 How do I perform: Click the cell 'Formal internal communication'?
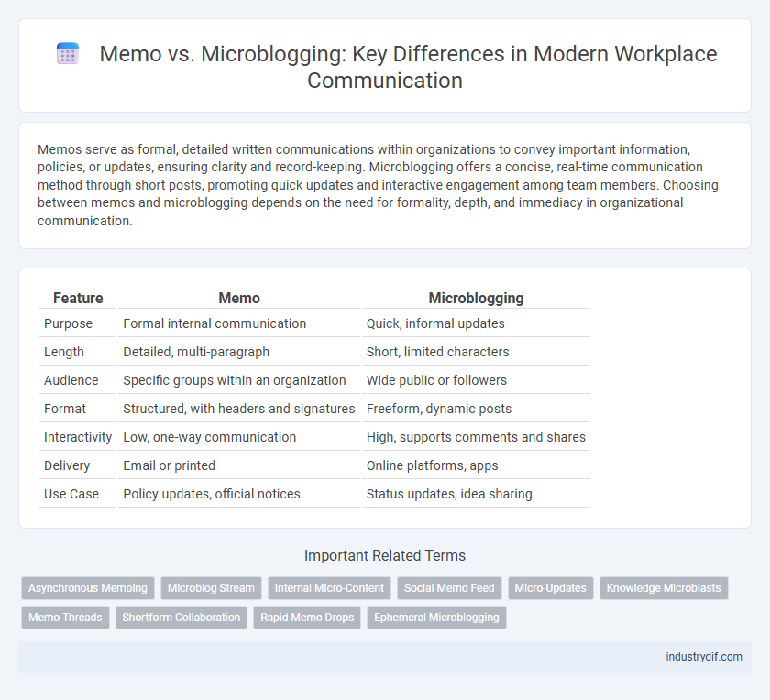click(x=239, y=323)
